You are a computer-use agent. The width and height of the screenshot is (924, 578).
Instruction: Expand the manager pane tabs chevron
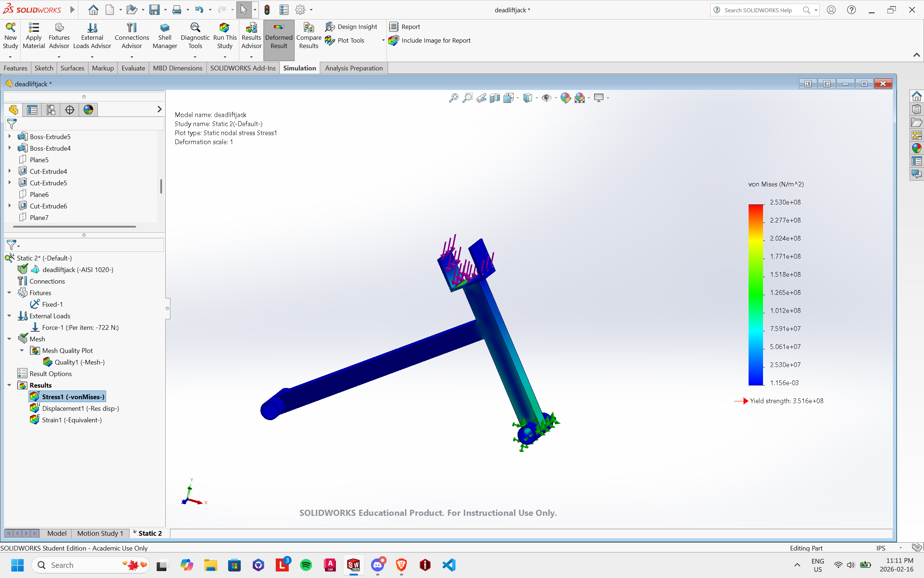coord(159,109)
